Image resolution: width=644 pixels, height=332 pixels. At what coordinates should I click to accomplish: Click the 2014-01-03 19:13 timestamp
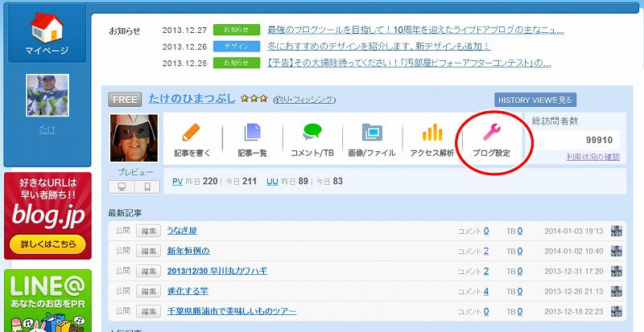click(x=574, y=231)
